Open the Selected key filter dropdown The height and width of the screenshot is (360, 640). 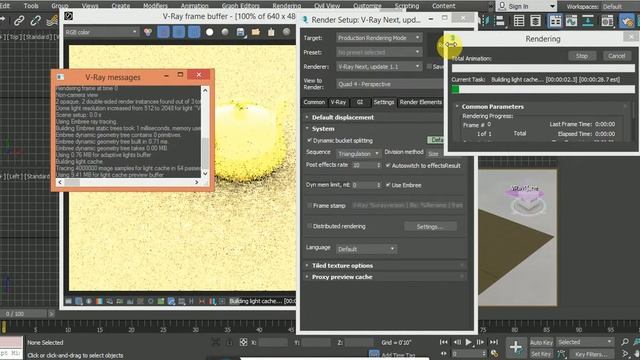click(585, 342)
